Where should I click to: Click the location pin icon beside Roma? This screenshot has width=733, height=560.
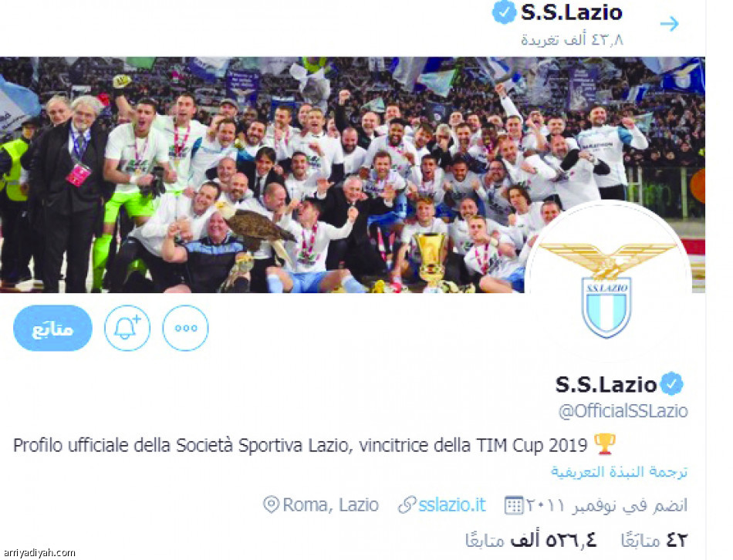[x=271, y=504]
